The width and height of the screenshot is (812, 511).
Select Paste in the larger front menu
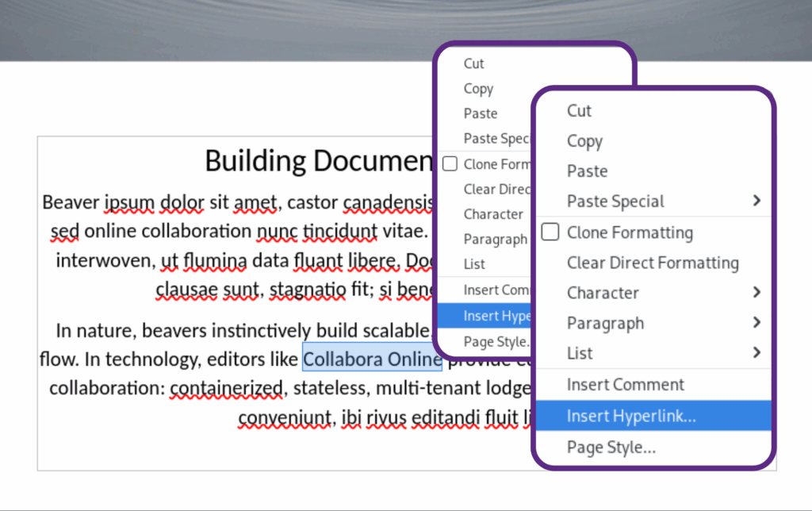[x=587, y=171]
